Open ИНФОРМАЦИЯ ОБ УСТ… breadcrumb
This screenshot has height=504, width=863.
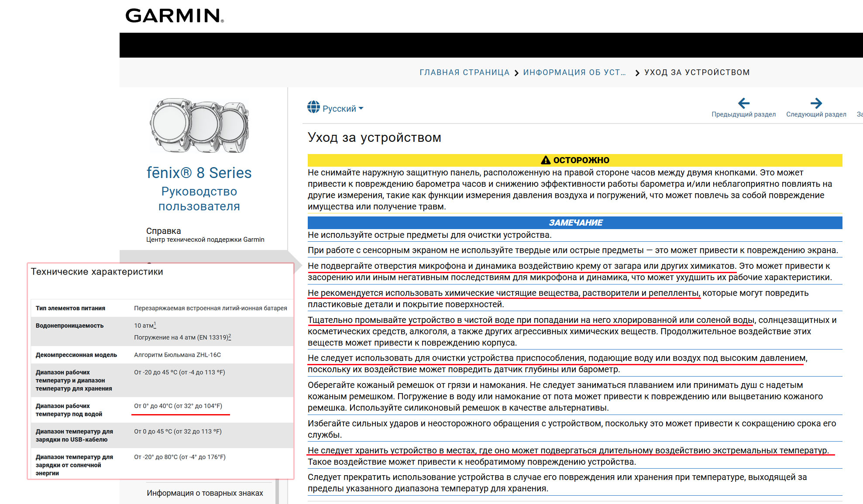tap(574, 72)
